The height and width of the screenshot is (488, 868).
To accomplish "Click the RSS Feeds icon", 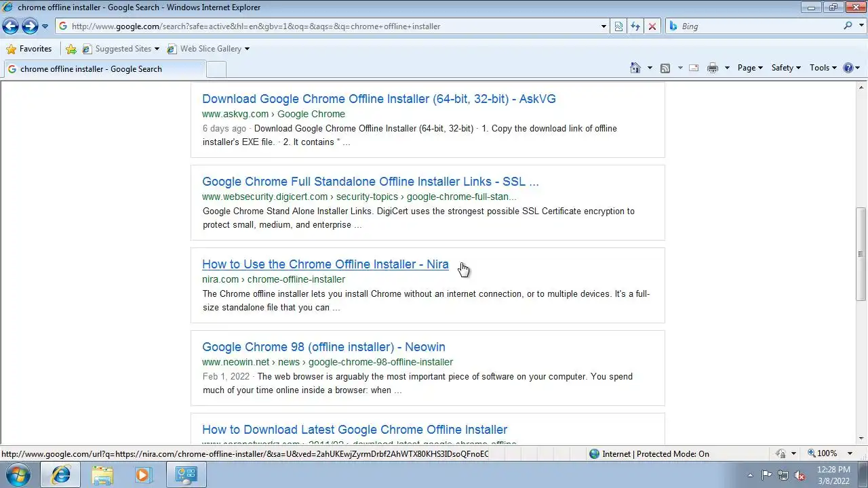I will pos(665,68).
